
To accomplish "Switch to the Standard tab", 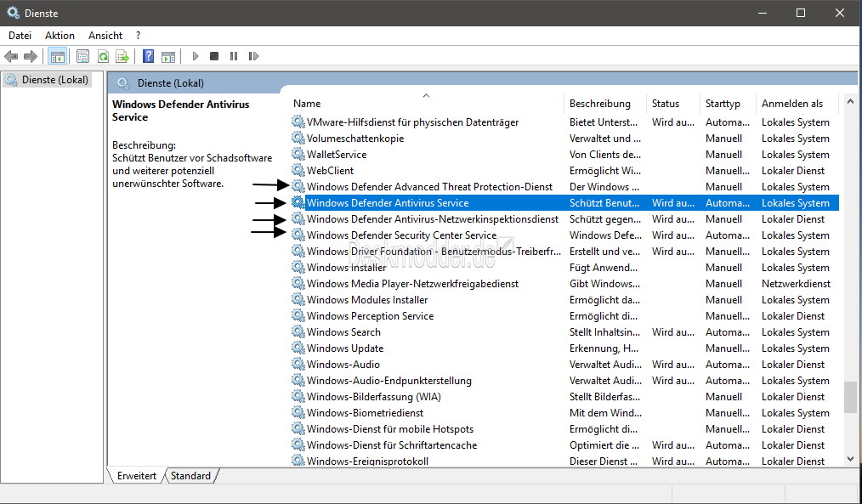I will pos(190,475).
